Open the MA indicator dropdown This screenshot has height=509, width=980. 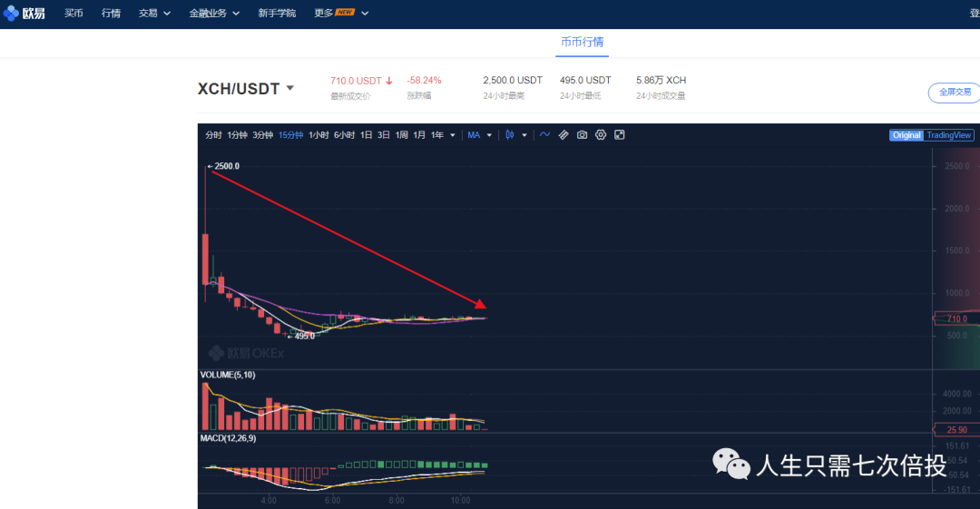[x=479, y=135]
